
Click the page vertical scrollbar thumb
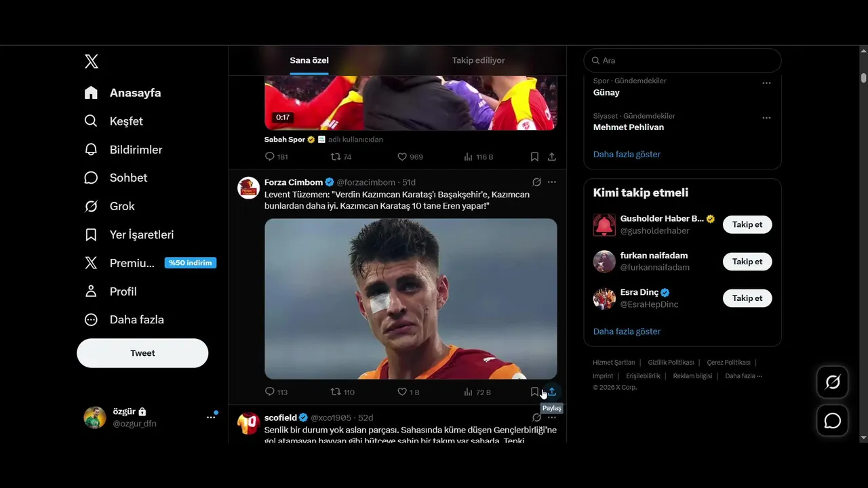[x=863, y=78]
